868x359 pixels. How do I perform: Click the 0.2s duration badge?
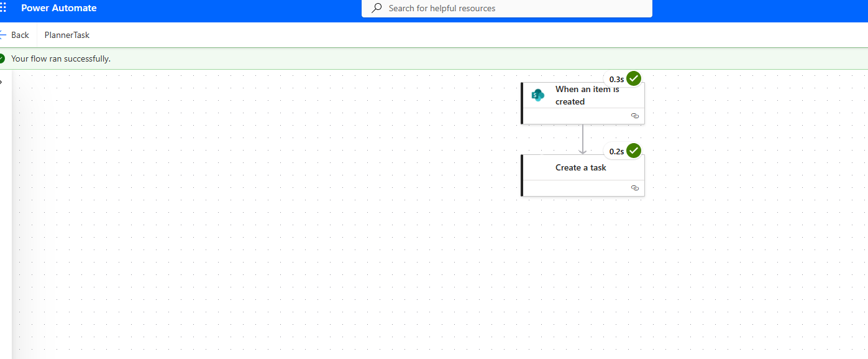pos(616,151)
